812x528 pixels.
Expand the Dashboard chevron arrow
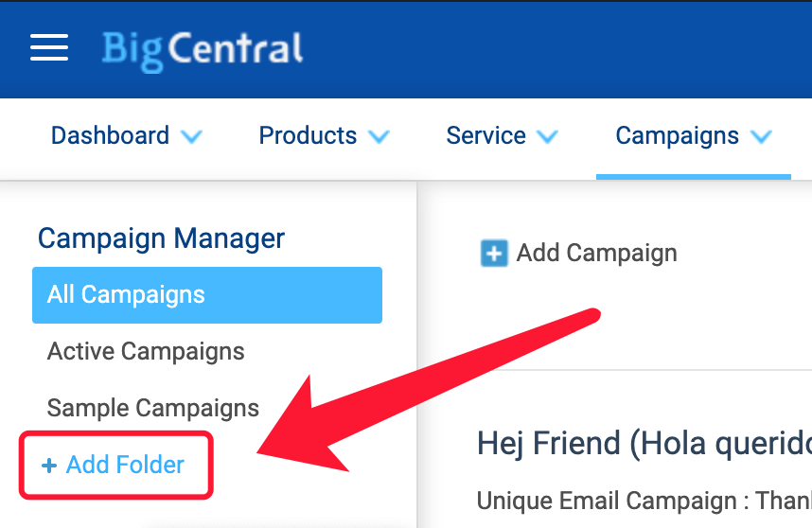191,136
